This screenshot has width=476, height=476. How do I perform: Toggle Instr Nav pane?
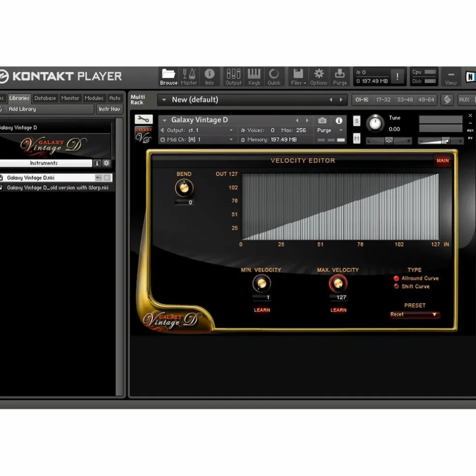(109, 109)
